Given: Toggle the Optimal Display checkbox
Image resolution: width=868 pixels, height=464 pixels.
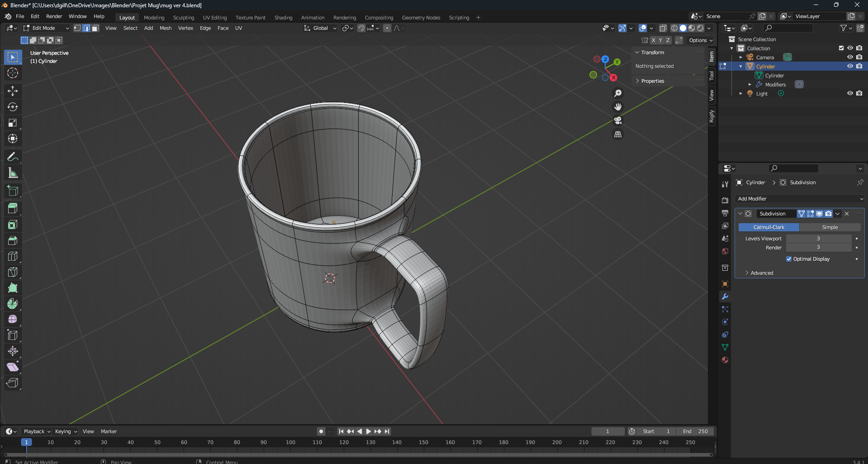Looking at the screenshot, I should pyautogui.click(x=789, y=259).
